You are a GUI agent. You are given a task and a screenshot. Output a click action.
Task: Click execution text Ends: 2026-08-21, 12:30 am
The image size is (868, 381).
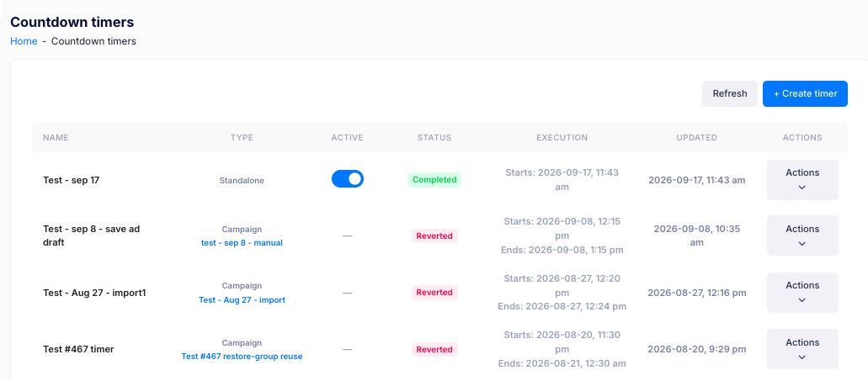562,363
